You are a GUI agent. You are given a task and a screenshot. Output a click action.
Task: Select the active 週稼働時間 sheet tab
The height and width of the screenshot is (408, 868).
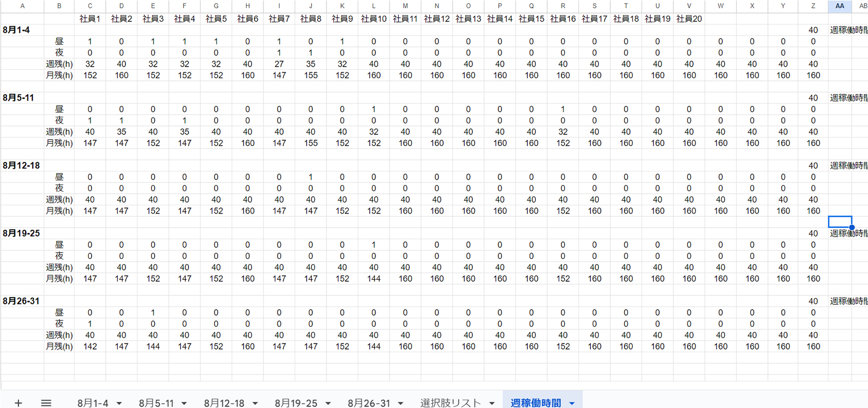point(536,403)
